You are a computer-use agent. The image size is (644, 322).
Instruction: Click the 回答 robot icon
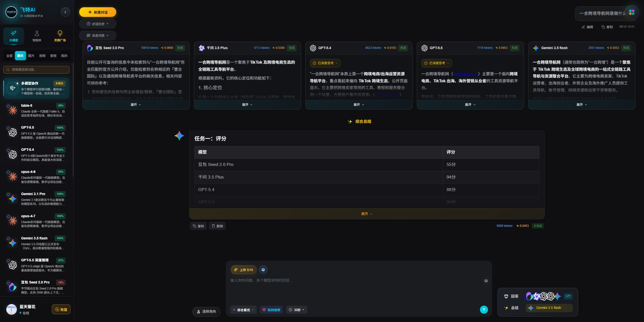coord(506,296)
